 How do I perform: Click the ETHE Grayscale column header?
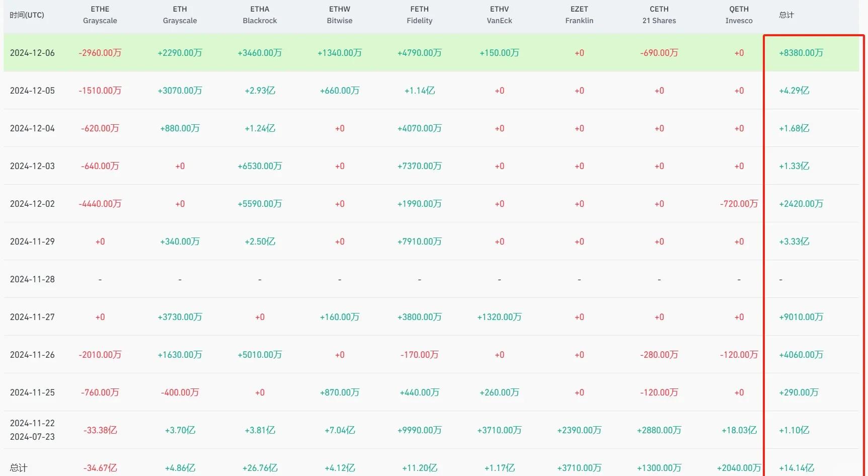click(100, 15)
